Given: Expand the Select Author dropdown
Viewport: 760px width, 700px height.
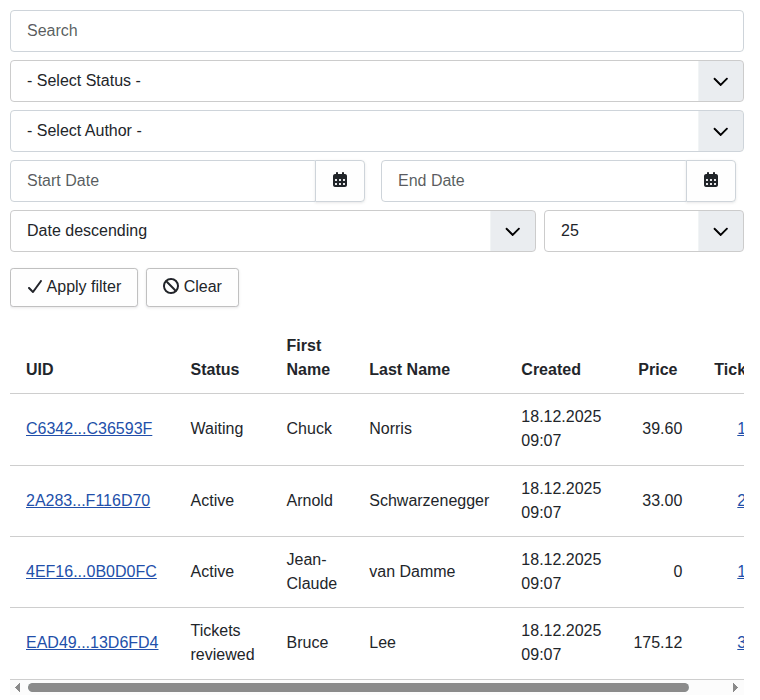Looking at the screenshot, I should click(720, 131).
